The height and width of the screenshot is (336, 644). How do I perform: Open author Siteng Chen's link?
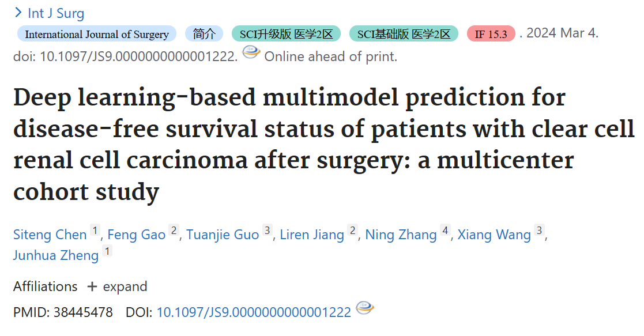[x=50, y=235]
